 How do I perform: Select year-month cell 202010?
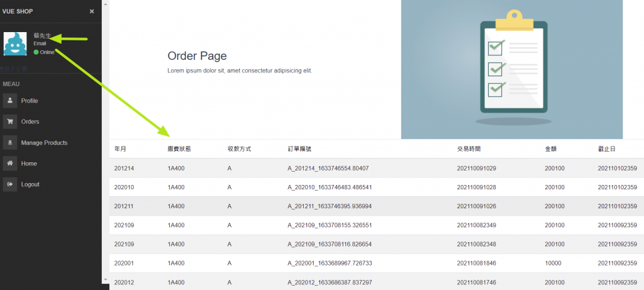(x=124, y=187)
